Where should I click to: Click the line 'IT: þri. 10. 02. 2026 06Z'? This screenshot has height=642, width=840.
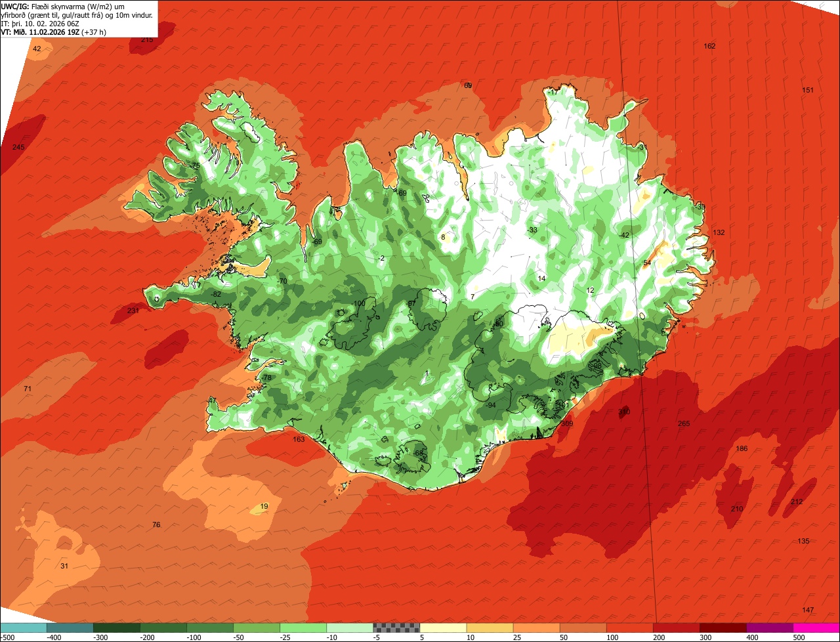pyautogui.click(x=41, y=23)
